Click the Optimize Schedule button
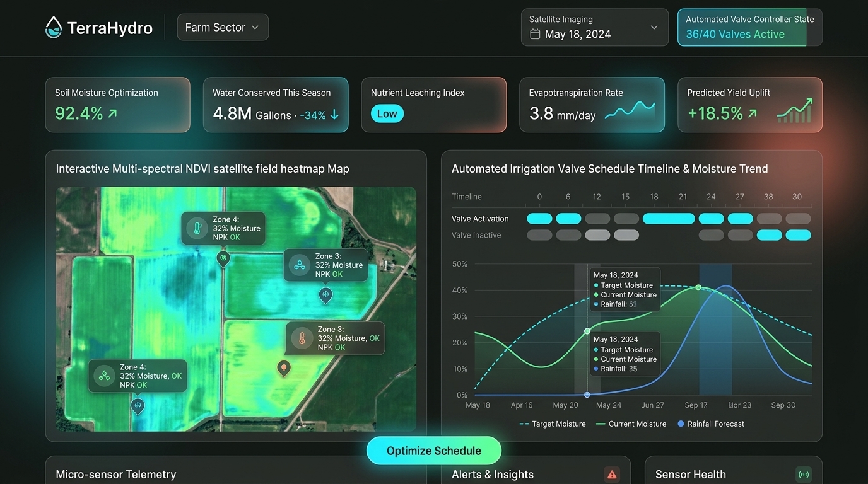 pos(434,451)
